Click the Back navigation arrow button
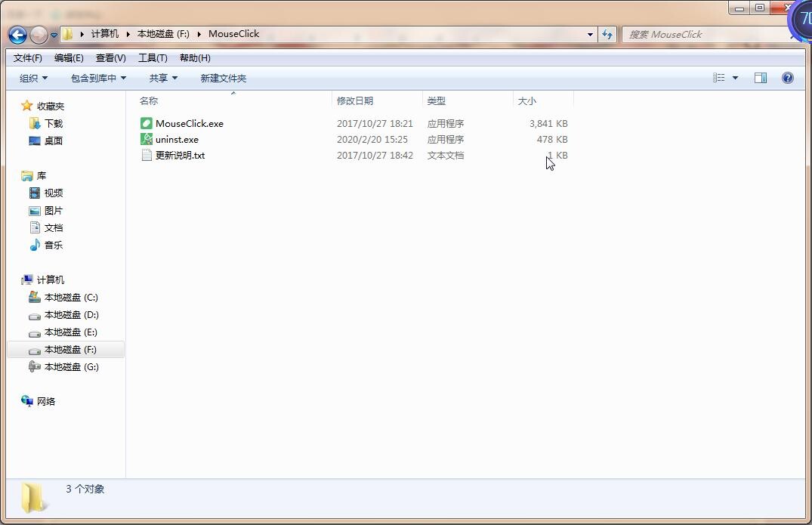The width and height of the screenshot is (812, 525). tap(17, 35)
